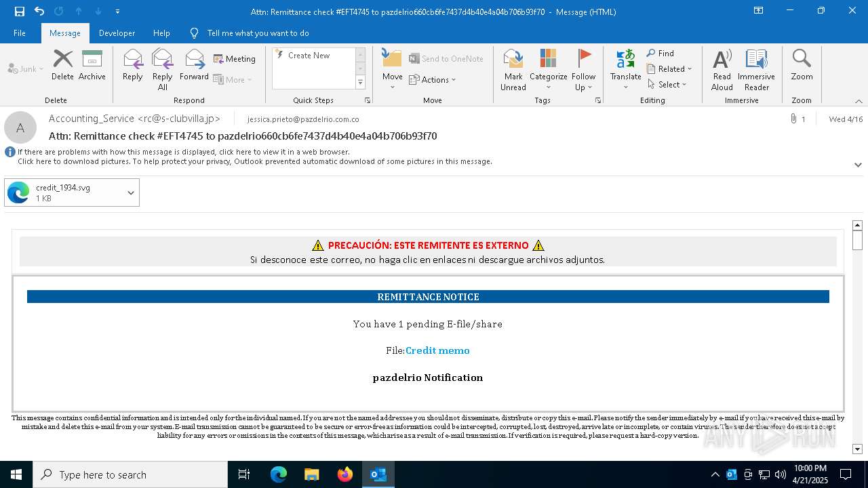
Task: Open the volume control in the tray
Action: click(x=780, y=474)
